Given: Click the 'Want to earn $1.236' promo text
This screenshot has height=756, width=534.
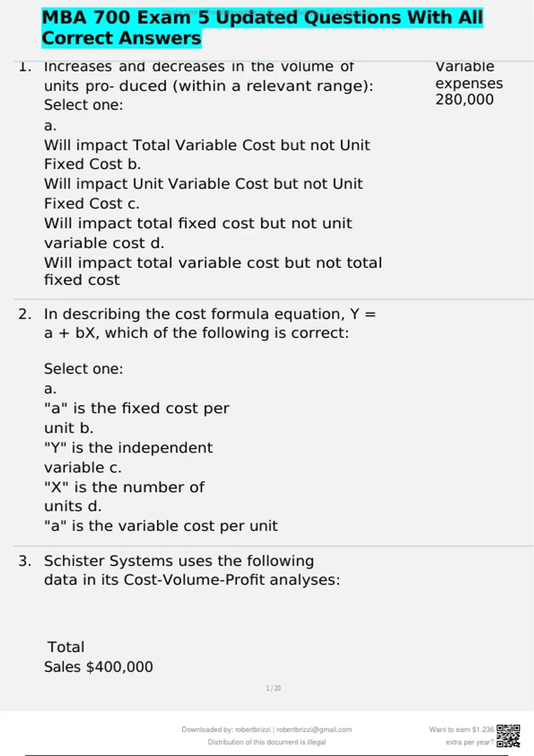Looking at the screenshot, I should point(461,729).
